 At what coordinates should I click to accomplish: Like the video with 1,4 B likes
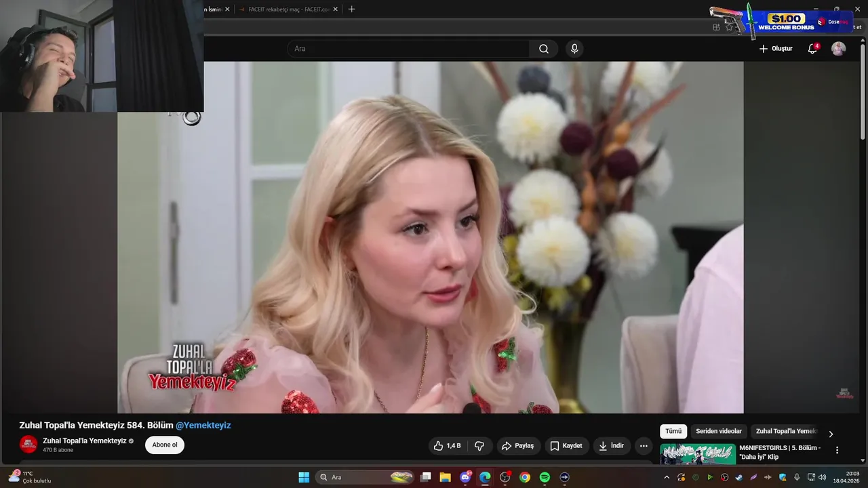[447, 445]
